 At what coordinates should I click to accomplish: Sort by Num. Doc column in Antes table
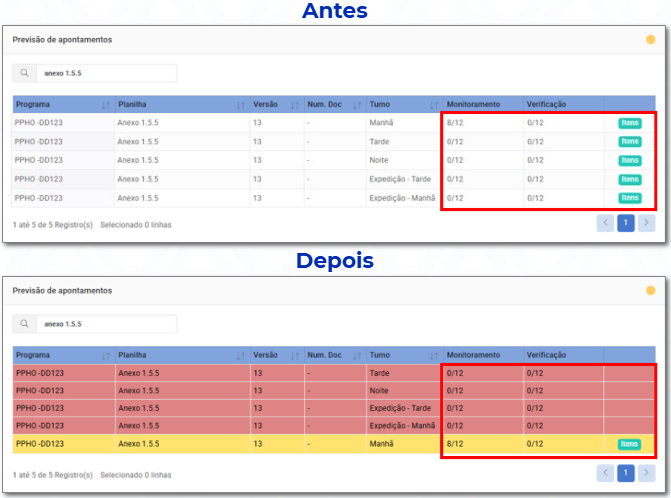pyautogui.click(x=357, y=105)
